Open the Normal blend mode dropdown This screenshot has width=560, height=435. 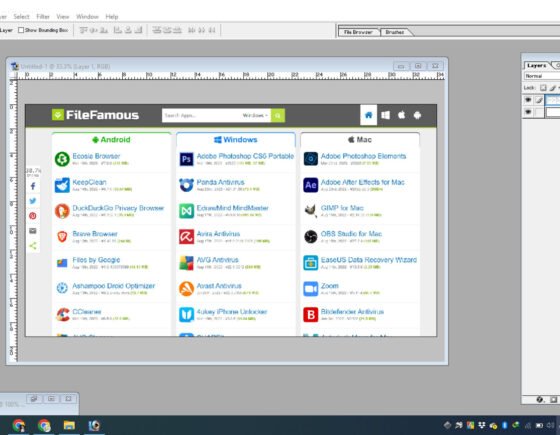coord(542,76)
